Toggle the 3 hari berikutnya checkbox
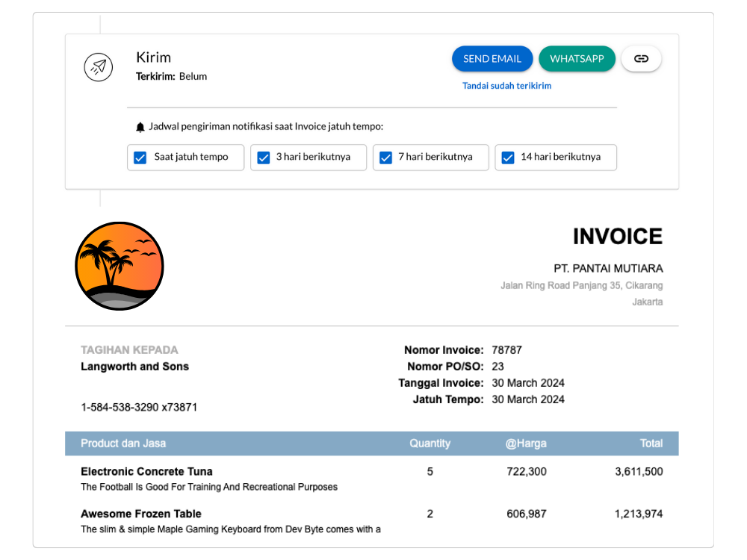The height and width of the screenshot is (560, 747). tap(263, 158)
